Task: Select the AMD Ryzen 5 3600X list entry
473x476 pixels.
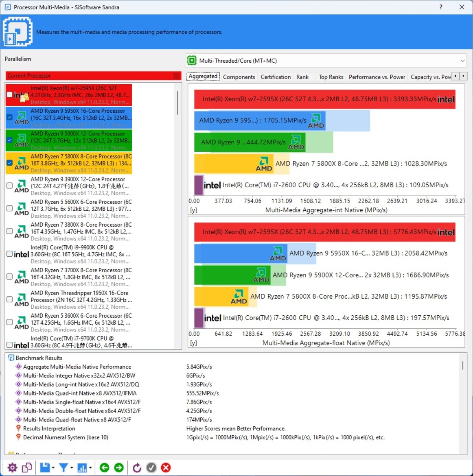Action: click(x=69, y=322)
